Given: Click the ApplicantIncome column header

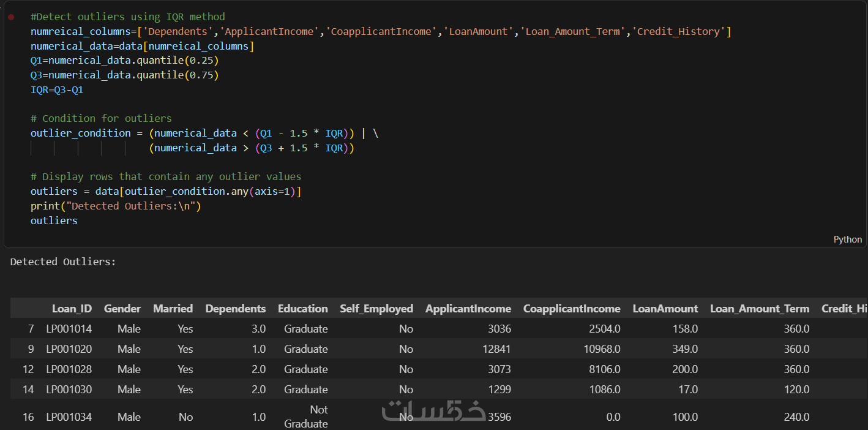Looking at the screenshot, I should [468, 309].
